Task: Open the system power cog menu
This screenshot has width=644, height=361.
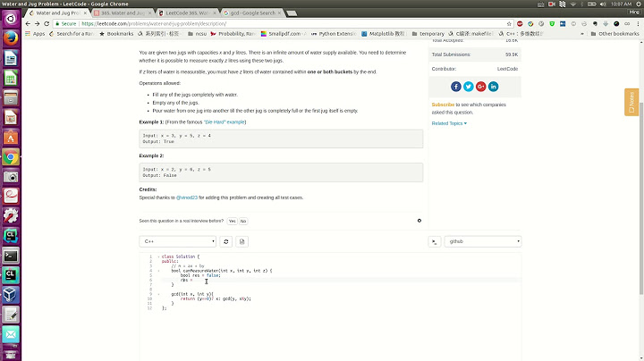Action: click(x=639, y=4)
